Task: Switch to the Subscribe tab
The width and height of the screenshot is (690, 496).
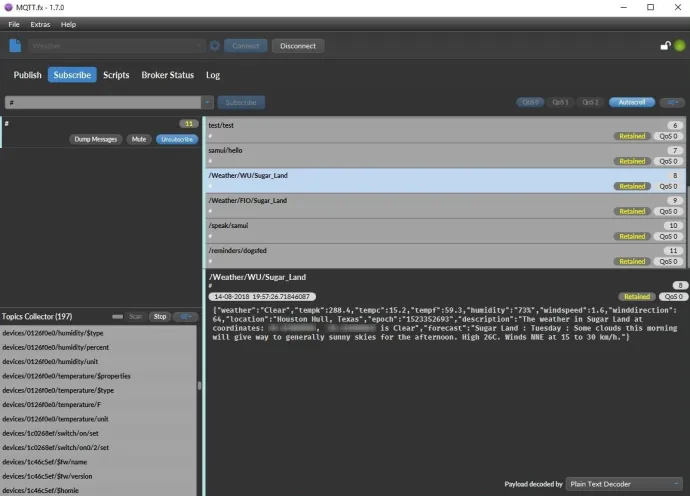Action: tap(72, 75)
